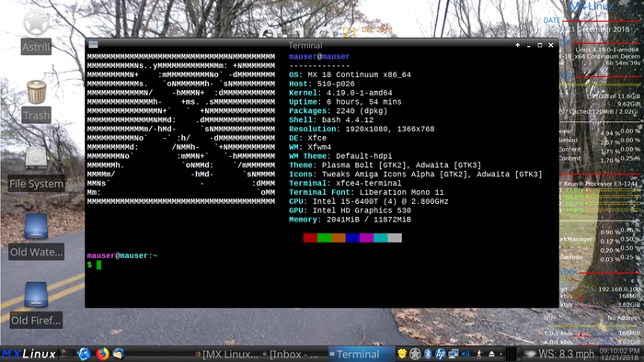Image resolution: width=644 pixels, height=362 pixels.
Task: Open the MX Linux start menu
Action: [29, 354]
